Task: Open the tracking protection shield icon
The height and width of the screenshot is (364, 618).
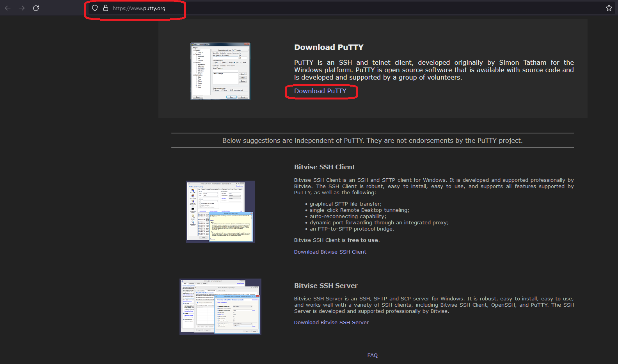Action: point(95,8)
